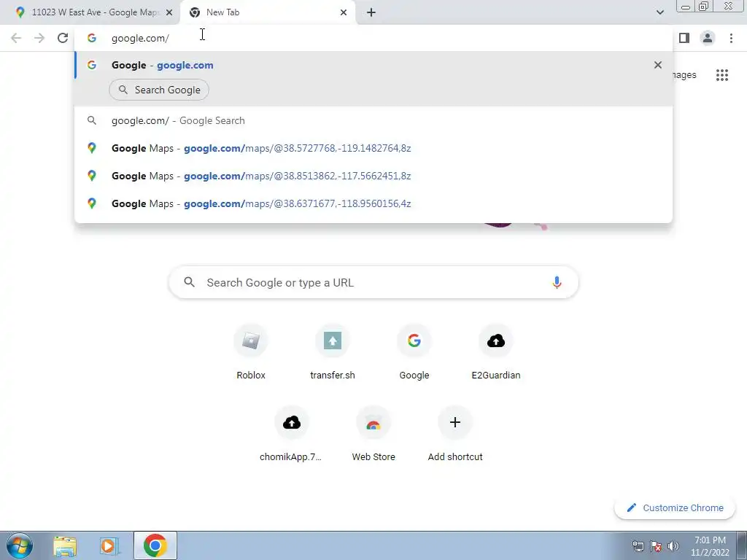This screenshot has height=560, width=747.
Task: Open the Roblox shortcut
Action: point(251,352)
